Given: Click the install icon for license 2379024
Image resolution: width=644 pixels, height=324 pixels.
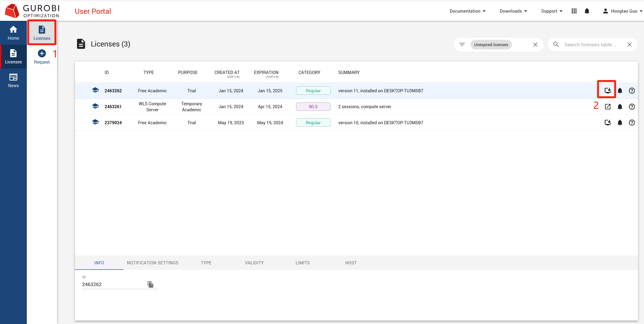Looking at the screenshot, I should (x=608, y=123).
